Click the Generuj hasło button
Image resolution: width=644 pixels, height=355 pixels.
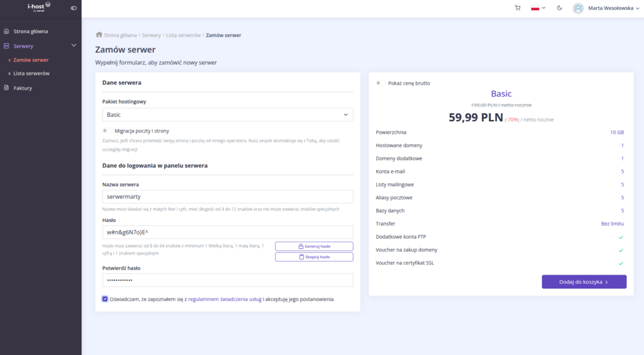coord(314,246)
